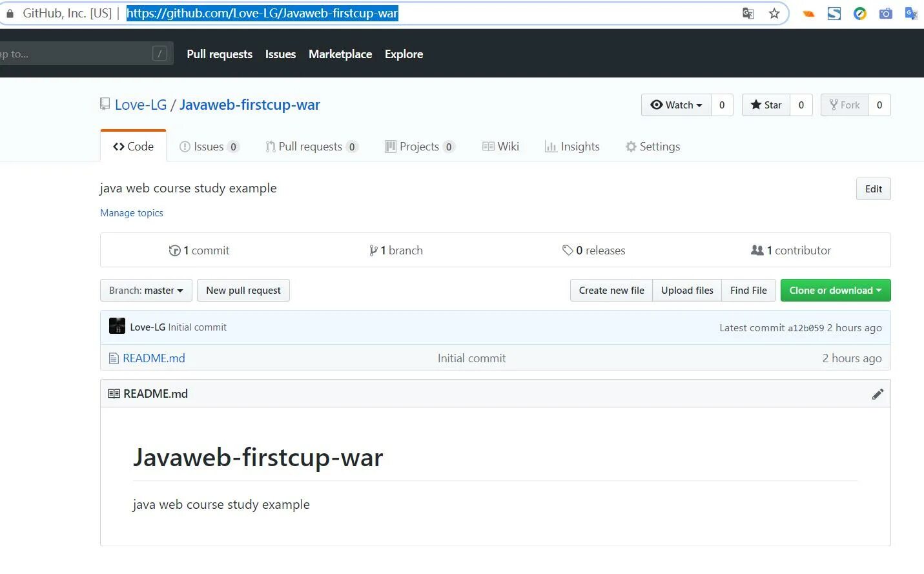Click the repository book icon beside Love-LG

pos(104,103)
